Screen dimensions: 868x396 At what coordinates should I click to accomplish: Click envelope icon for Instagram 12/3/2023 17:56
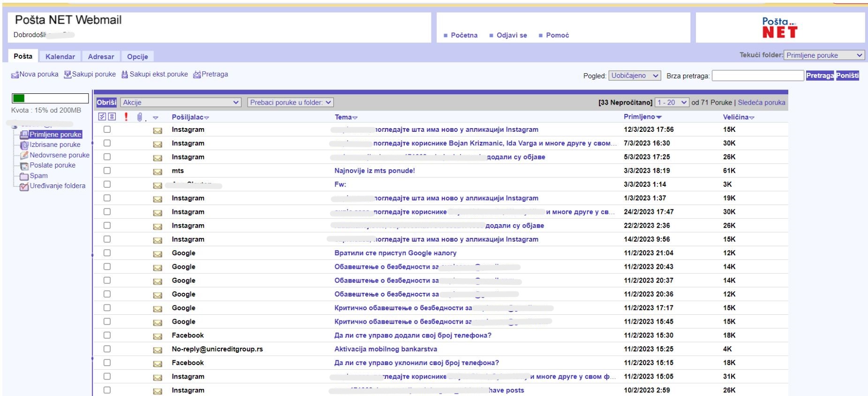coord(158,130)
